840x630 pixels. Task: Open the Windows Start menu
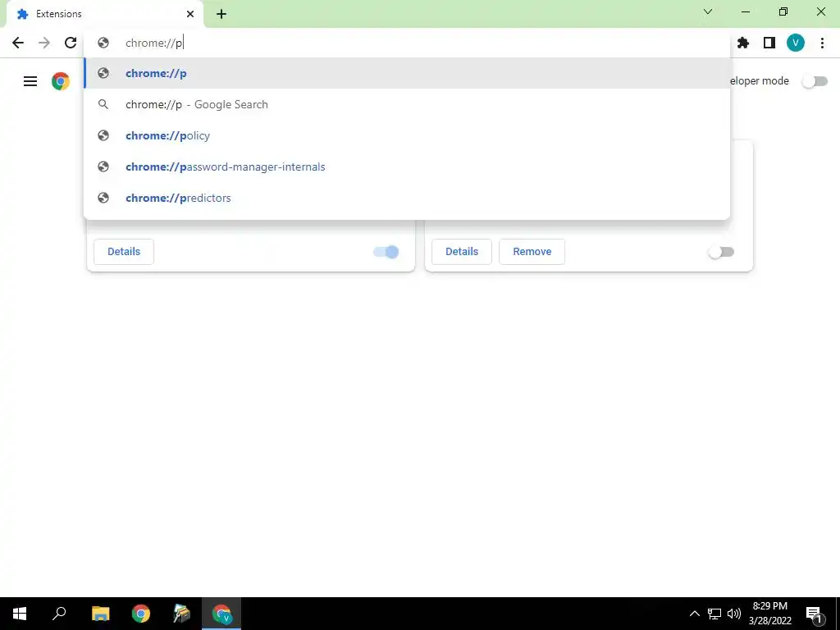20,614
